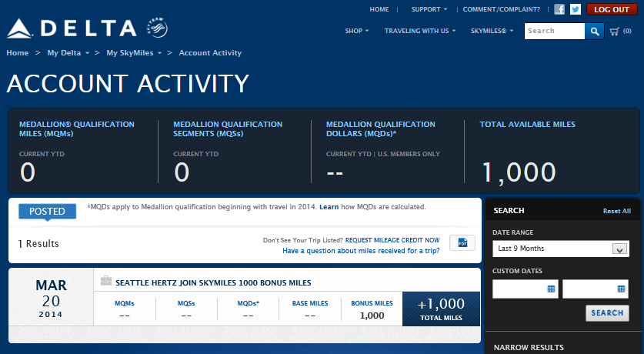Click the Log Out button
644x354 pixels.
pos(612,10)
